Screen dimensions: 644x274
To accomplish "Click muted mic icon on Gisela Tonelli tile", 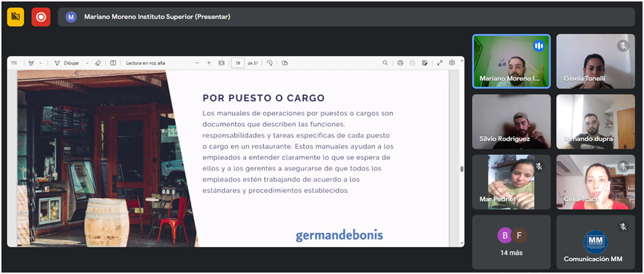I will [623, 46].
